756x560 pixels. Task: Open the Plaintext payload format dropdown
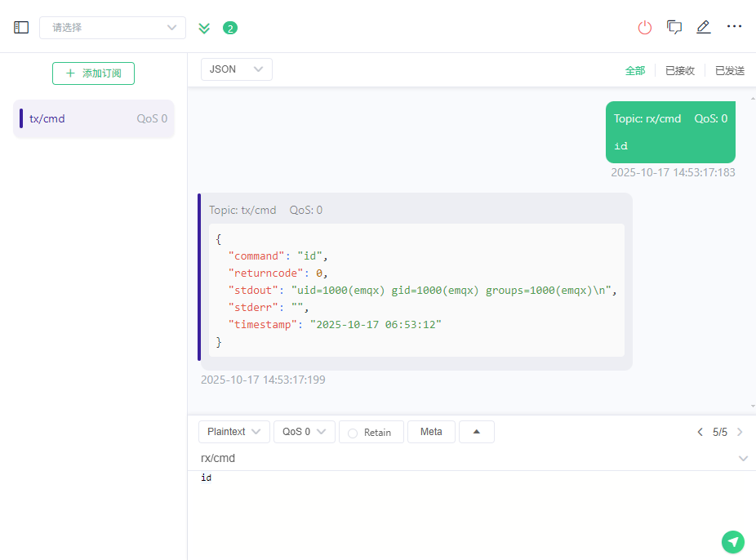tap(233, 432)
